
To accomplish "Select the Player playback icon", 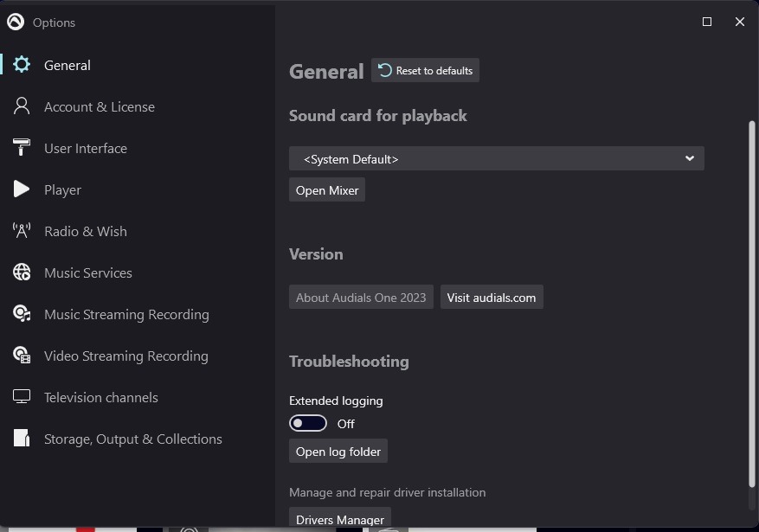I will 21,189.
